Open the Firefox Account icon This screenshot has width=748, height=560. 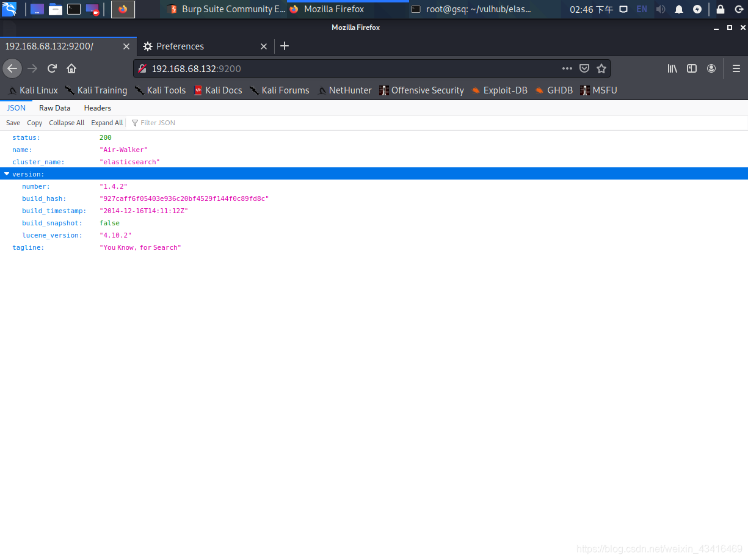(x=711, y=68)
